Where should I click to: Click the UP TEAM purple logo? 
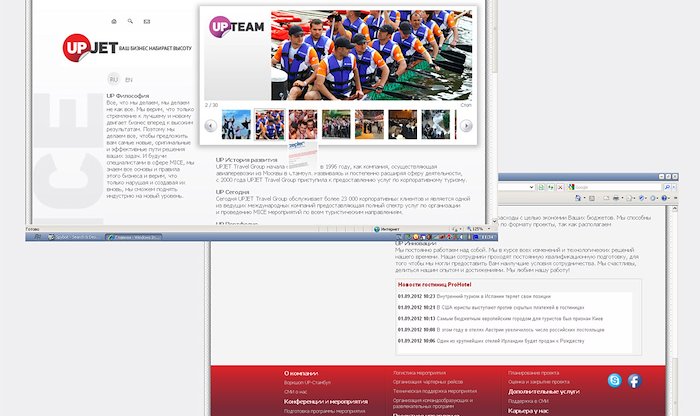coord(237,27)
